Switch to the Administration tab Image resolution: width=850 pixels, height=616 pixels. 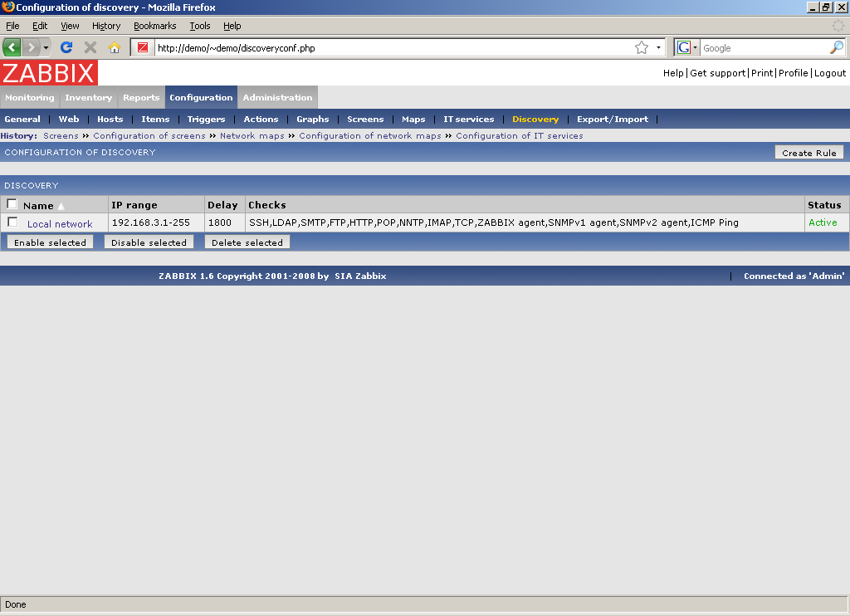pyautogui.click(x=277, y=98)
